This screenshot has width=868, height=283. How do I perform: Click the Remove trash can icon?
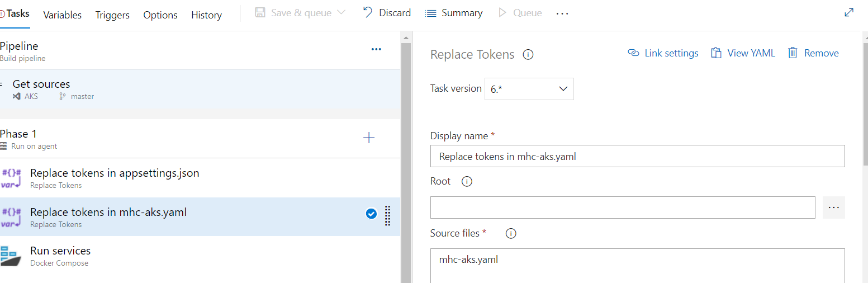pos(793,53)
